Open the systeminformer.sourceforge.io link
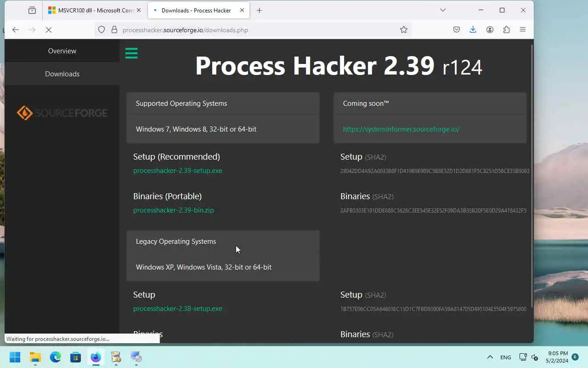This screenshot has width=588, height=368. 401,129
